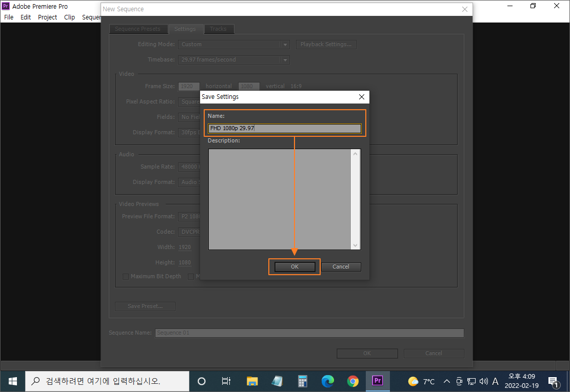This screenshot has width=570, height=392.
Task: Click the IME language indicator A
Action: tap(495, 381)
